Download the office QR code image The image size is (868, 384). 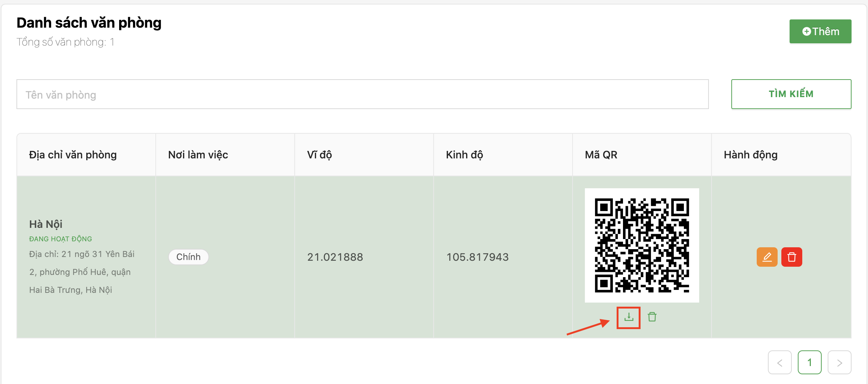pos(629,317)
